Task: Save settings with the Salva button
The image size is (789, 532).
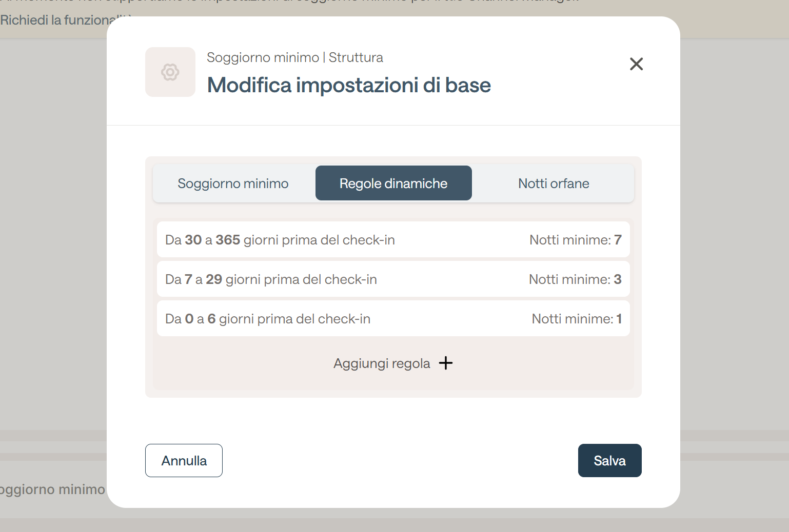Action: tap(610, 460)
